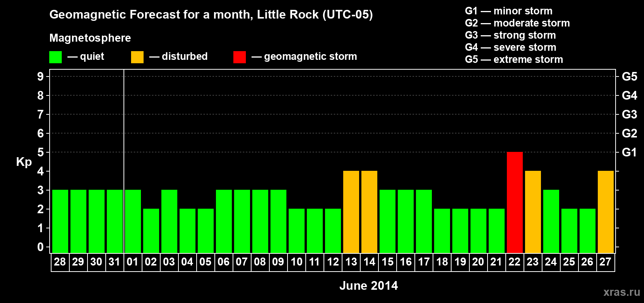Select the green bar for day 24

coord(551,222)
